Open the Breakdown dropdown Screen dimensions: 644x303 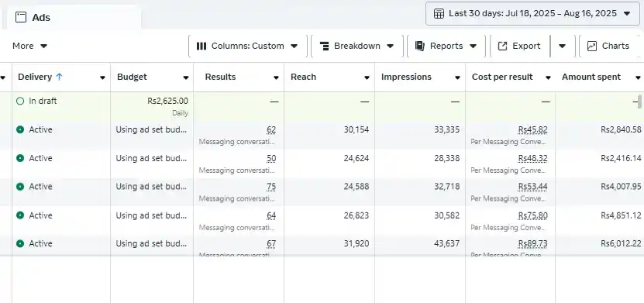357,46
